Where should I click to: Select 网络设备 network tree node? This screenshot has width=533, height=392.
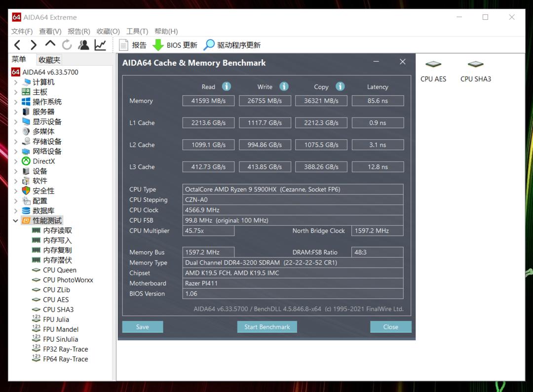click(47, 151)
